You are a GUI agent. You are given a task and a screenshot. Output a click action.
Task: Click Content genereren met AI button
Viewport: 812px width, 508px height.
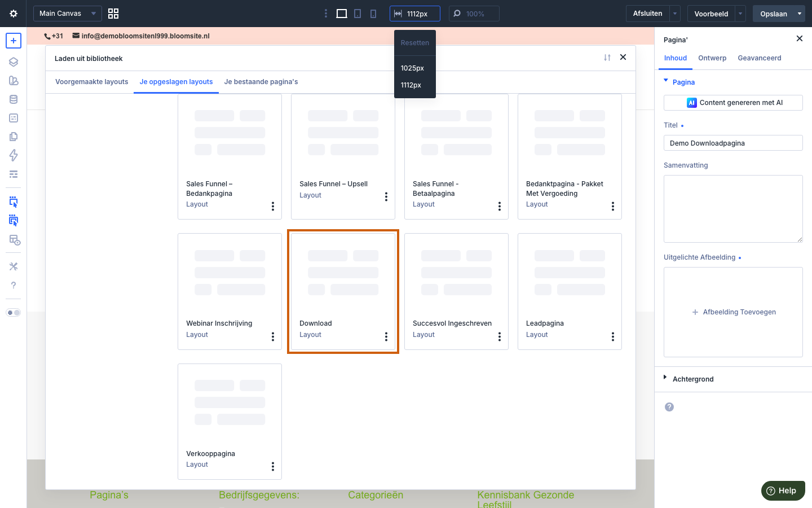tap(733, 103)
